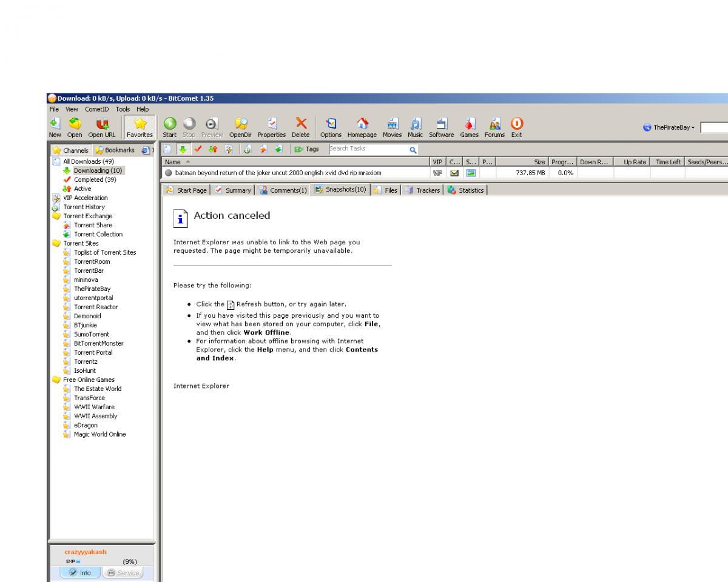Go to the Homepage icon
The width and height of the screenshot is (728, 582).
point(362,127)
